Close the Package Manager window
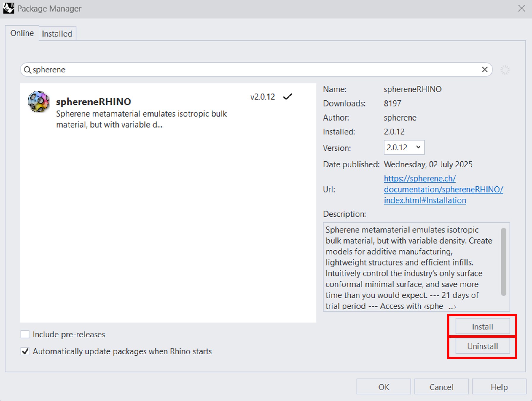This screenshot has width=532, height=401. pos(521,8)
